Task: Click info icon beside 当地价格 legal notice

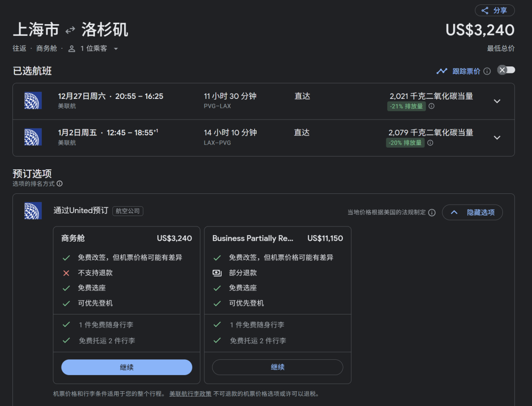Action: coord(432,213)
